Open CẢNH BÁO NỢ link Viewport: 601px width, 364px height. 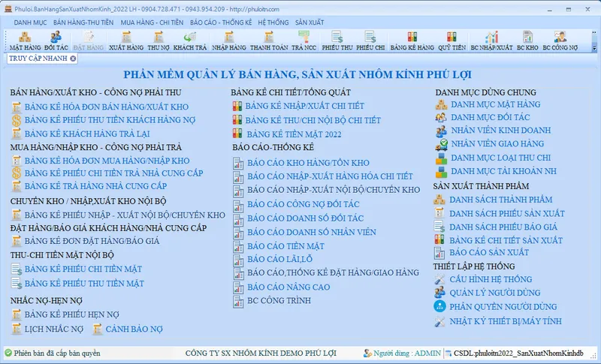[x=134, y=329]
